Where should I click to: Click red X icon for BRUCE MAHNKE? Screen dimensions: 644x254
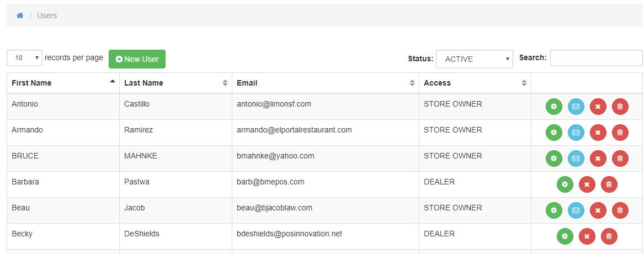point(598,158)
